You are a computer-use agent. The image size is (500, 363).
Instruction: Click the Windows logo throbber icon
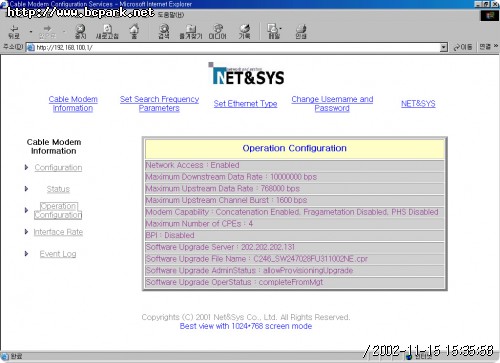(489, 16)
